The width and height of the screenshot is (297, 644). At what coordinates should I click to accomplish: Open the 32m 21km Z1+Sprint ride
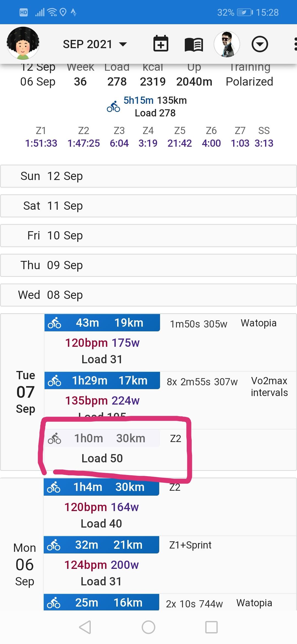[x=101, y=545]
